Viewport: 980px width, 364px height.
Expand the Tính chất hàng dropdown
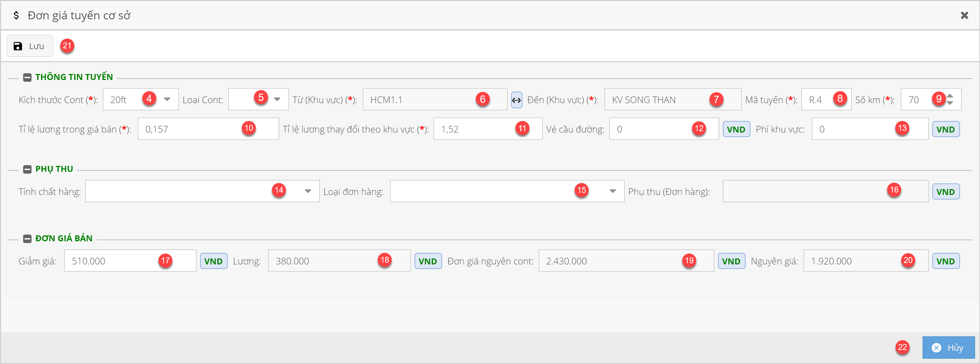(308, 191)
